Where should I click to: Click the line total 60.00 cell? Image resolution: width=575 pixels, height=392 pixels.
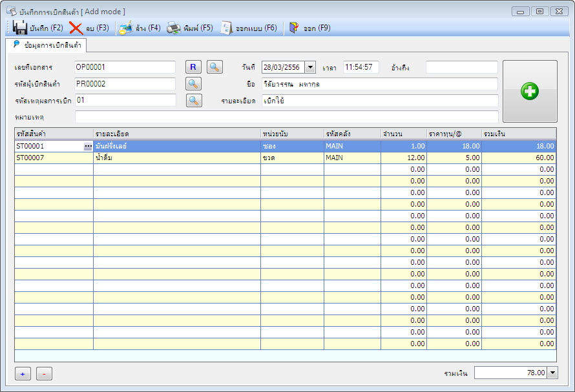coord(519,158)
